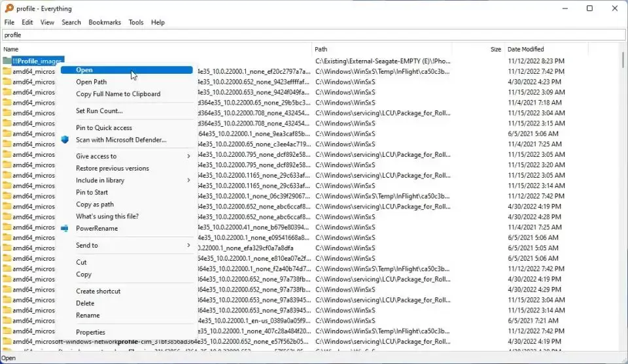Screen dimensions: 628x364
Task: Expand the Send to submenu arrow
Action: (188, 246)
